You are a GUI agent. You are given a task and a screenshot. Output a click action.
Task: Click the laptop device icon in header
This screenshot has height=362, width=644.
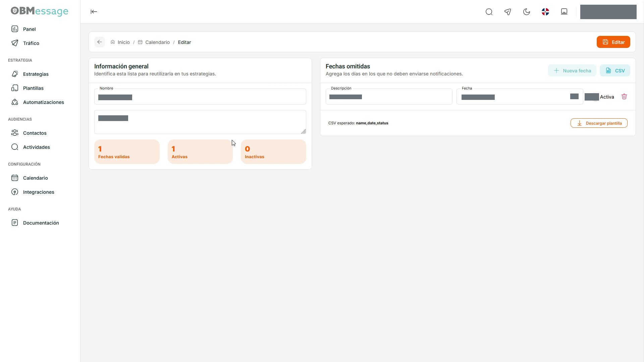[x=564, y=12]
